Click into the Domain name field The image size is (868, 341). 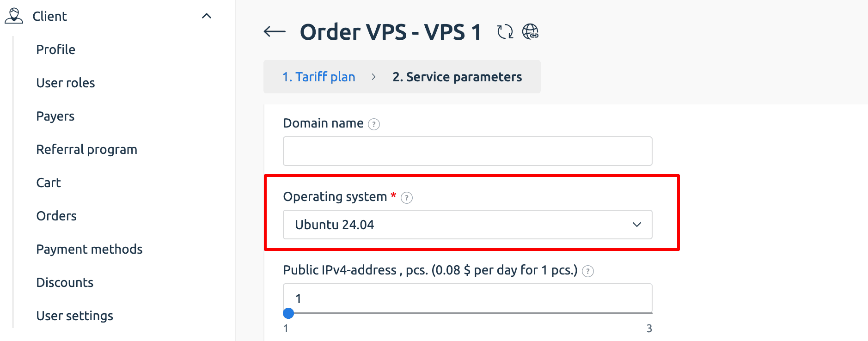coord(467,151)
